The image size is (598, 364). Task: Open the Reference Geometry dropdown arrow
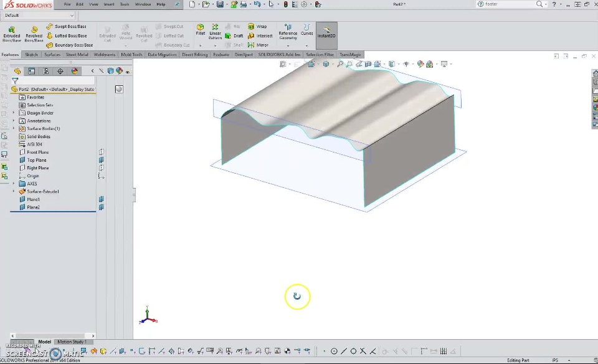pyautogui.click(x=288, y=45)
